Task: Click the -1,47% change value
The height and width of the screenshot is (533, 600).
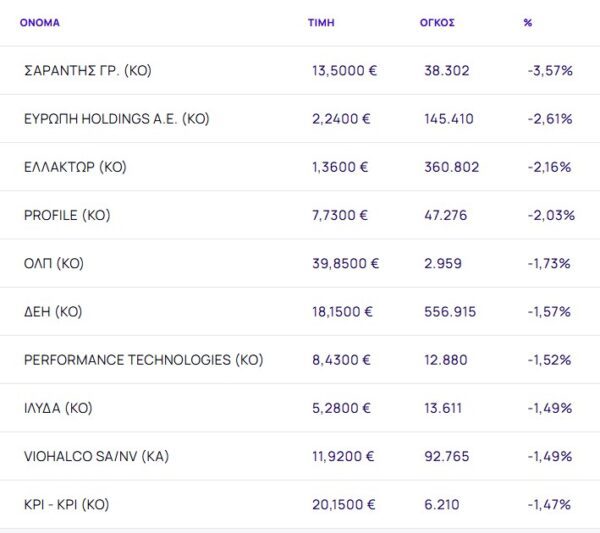Action: coord(549,504)
